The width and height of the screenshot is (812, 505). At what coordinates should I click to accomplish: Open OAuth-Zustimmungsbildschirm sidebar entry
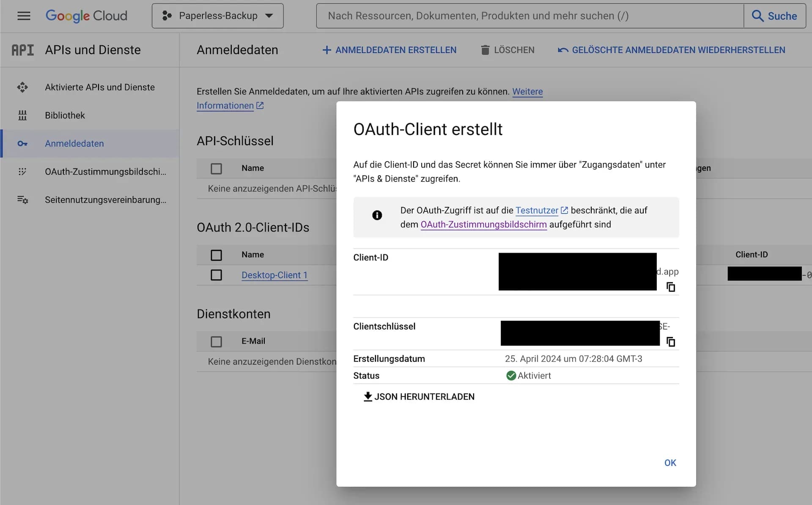click(90, 171)
